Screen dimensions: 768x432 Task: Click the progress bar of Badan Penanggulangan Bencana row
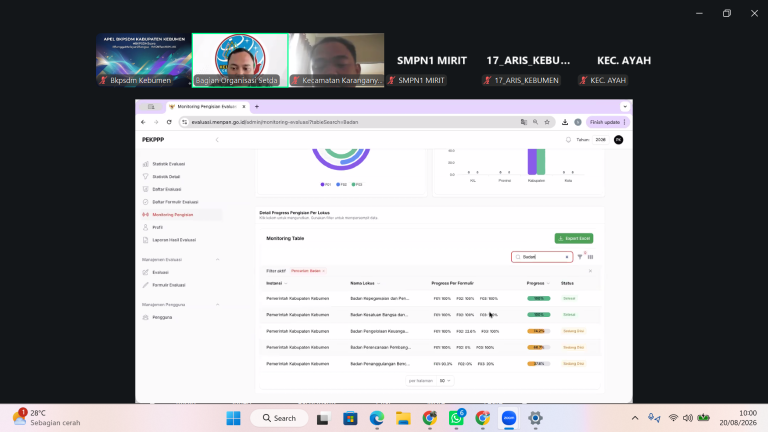[x=538, y=364]
